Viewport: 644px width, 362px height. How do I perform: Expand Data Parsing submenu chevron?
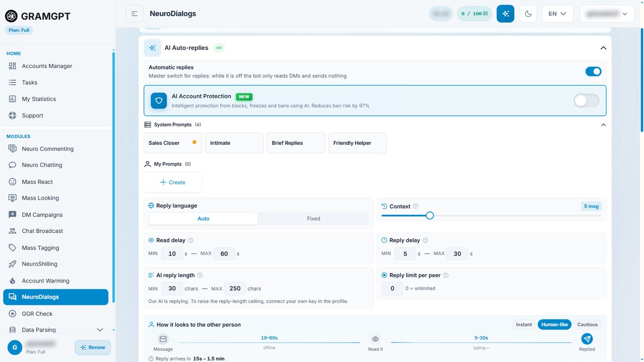(100, 330)
